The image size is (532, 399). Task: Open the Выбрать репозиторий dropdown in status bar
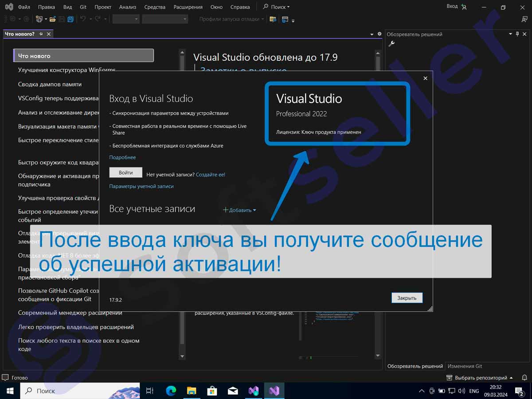pos(480,378)
